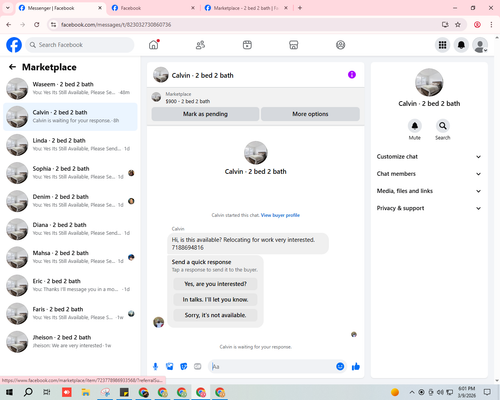Send a voice clip with the microphone icon
The width and height of the screenshot is (500, 400).
pyautogui.click(x=155, y=367)
